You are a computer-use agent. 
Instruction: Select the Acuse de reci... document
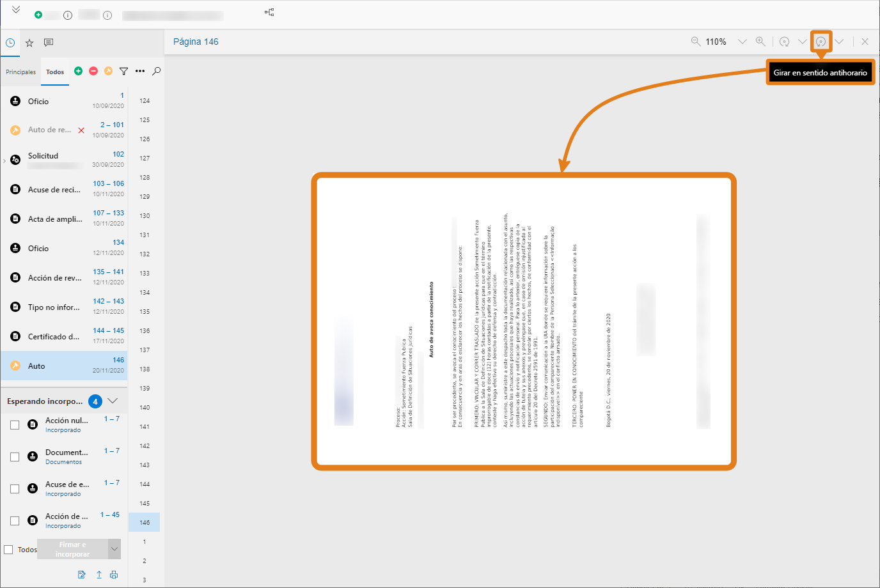pyautogui.click(x=64, y=189)
